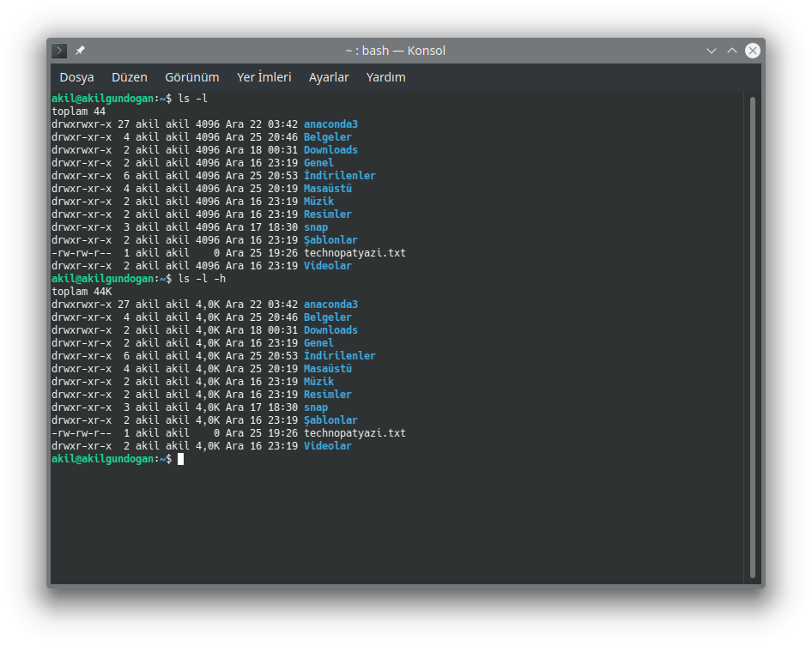Click 'İndirilenler' in the first listing

[340, 176]
